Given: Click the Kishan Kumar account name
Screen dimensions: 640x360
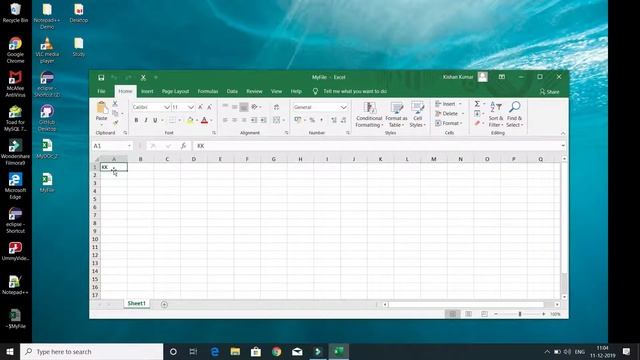Looking at the screenshot, I should pyautogui.click(x=458, y=77).
